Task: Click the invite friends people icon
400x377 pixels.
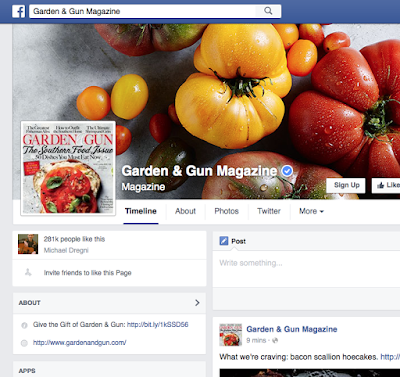Action: click(x=28, y=273)
